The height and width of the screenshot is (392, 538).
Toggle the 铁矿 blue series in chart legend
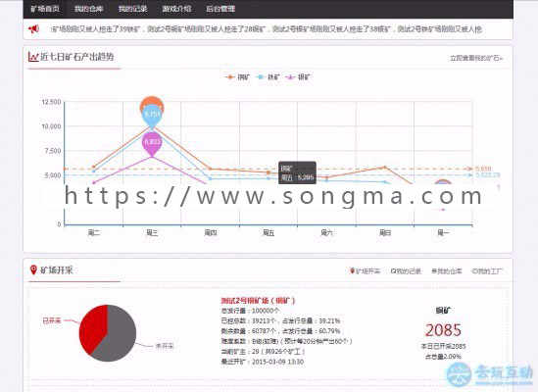pyautogui.click(x=268, y=76)
